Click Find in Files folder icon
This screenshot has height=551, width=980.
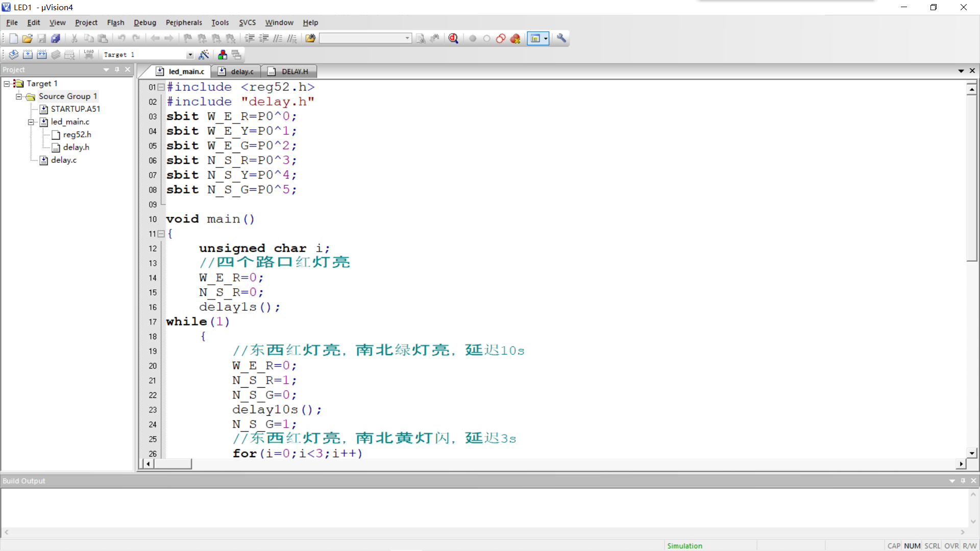[310, 38]
